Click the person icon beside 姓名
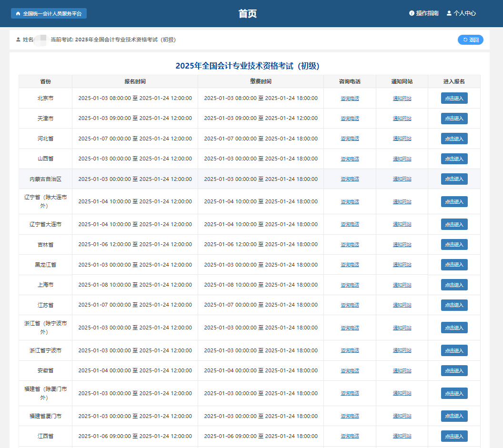Viewport: 503px width, 448px height. 18,40
